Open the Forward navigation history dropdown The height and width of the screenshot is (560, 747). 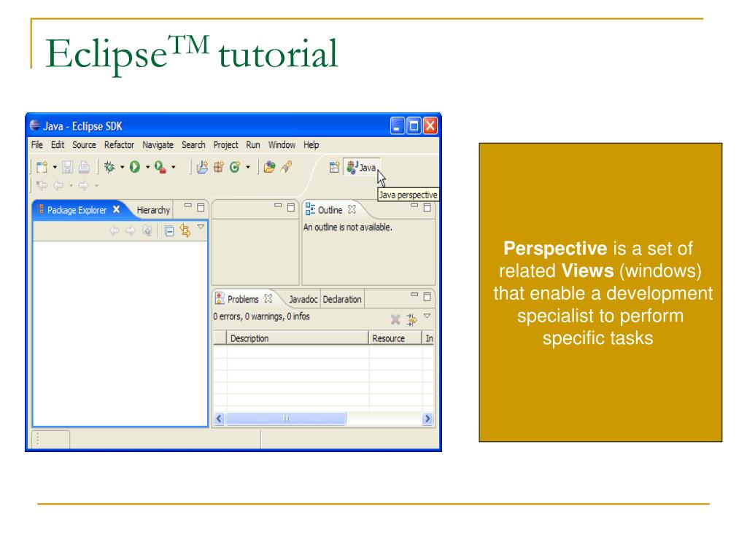coord(96,185)
